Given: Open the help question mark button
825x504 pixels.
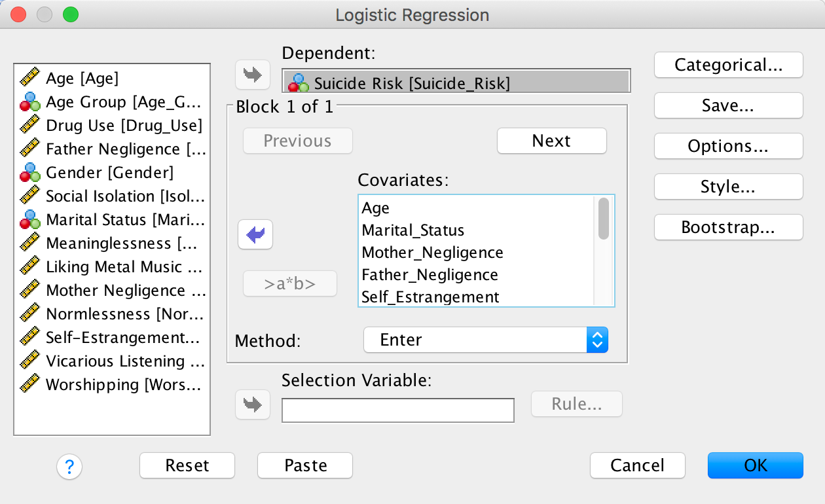Looking at the screenshot, I should pos(69,466).
